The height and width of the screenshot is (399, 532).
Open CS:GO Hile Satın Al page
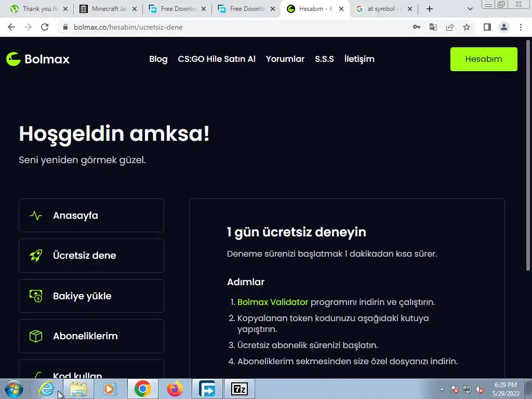point(217,59)
